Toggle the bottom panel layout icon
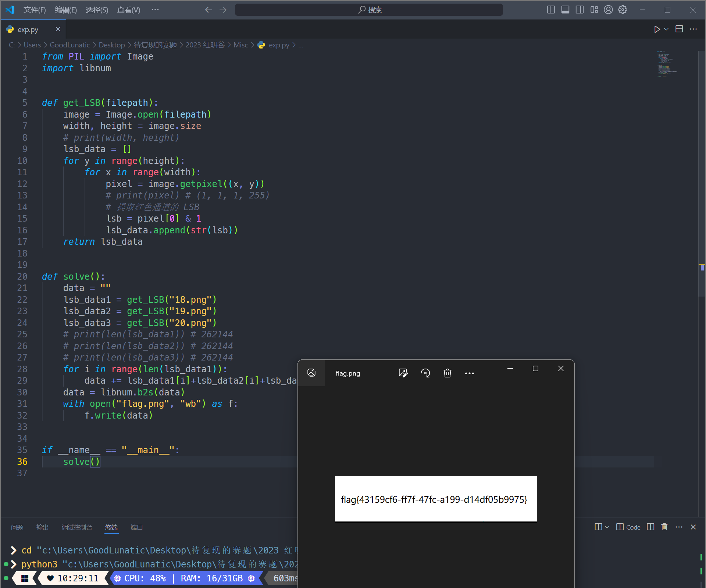This screenshot has width=706, height=588. pyautogui.click(x=565, y=10)
